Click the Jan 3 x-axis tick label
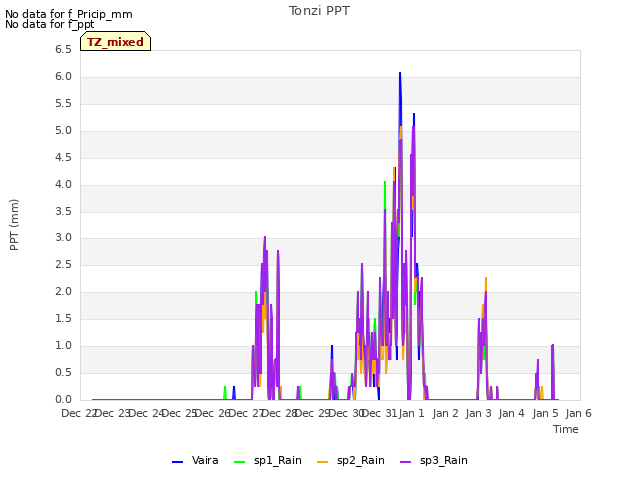Viewport: 640px width, 480px height. 478,413
